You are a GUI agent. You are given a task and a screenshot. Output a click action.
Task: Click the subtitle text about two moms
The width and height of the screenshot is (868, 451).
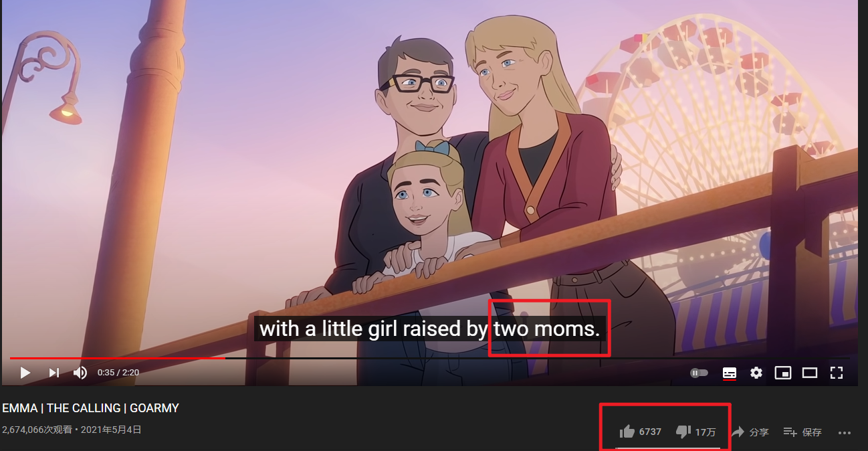[x=429, y=329]
